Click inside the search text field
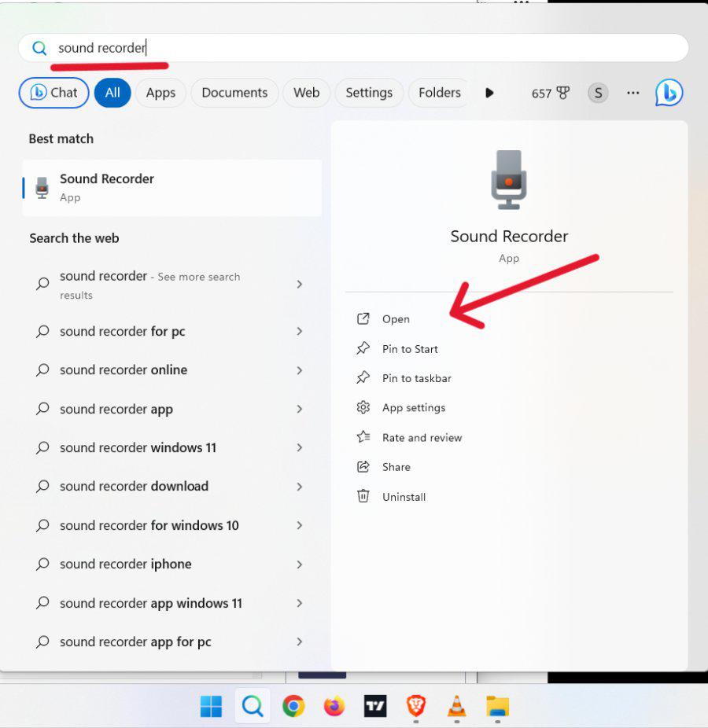Screen dimensions: 708x728 tap(353, 48)
